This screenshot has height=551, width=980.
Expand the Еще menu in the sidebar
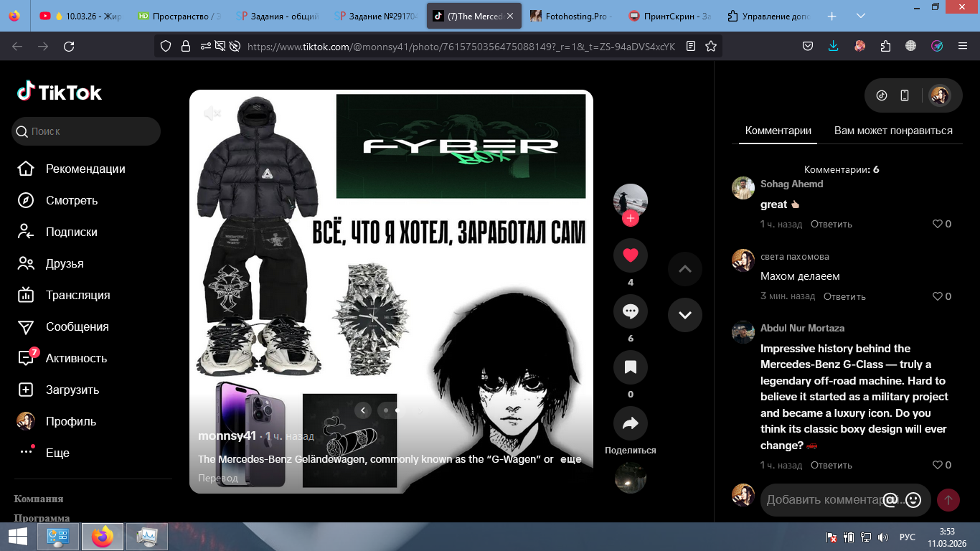point(44,453)
